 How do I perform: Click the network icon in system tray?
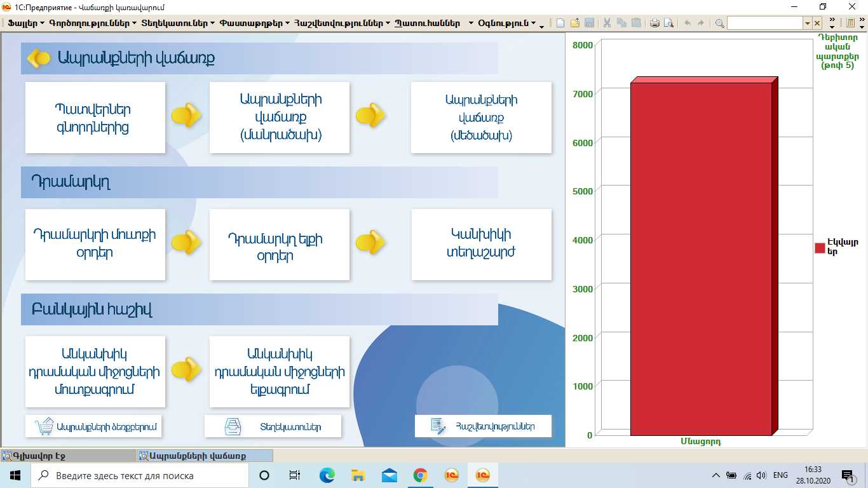coord(747,475)
